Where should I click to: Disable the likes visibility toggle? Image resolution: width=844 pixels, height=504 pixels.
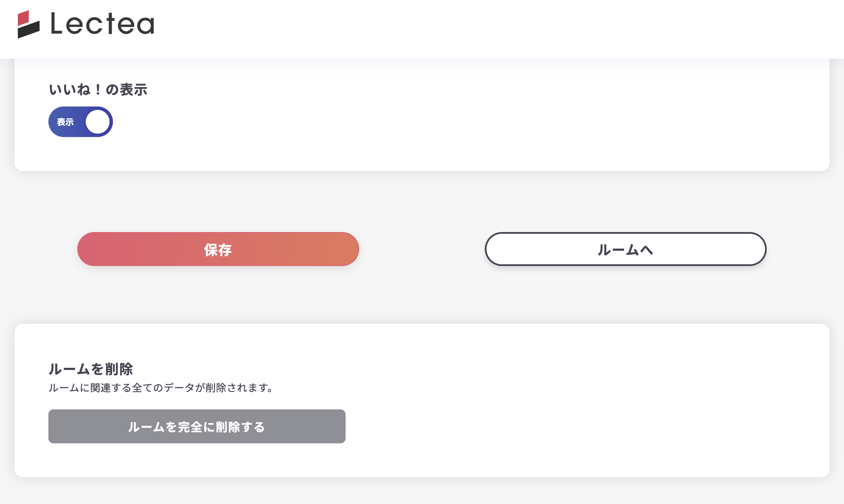[x=80, y=121]
